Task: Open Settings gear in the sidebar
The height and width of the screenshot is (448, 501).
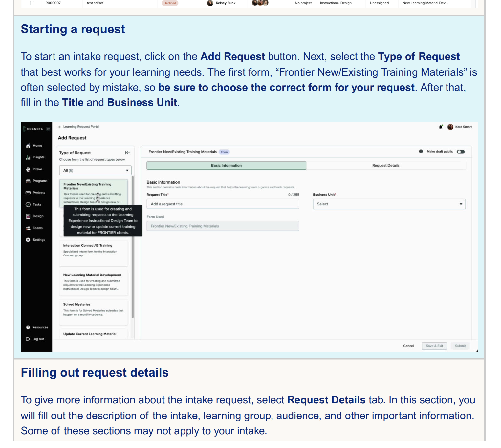Action: pos(35,240)
